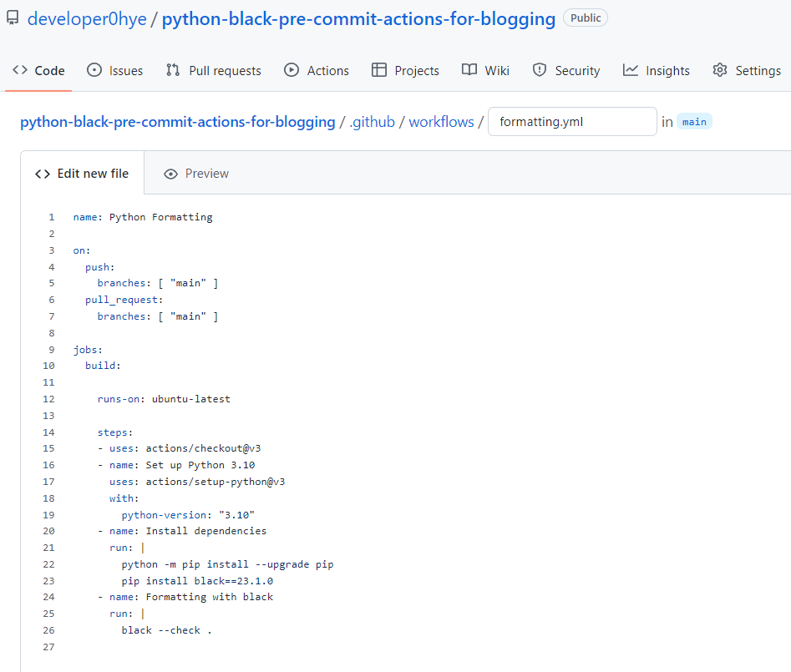Viewport: 791px width, 672px height.
Task: Click line 1 'name: Python Formatting'
Action: (x=143, y=217)
